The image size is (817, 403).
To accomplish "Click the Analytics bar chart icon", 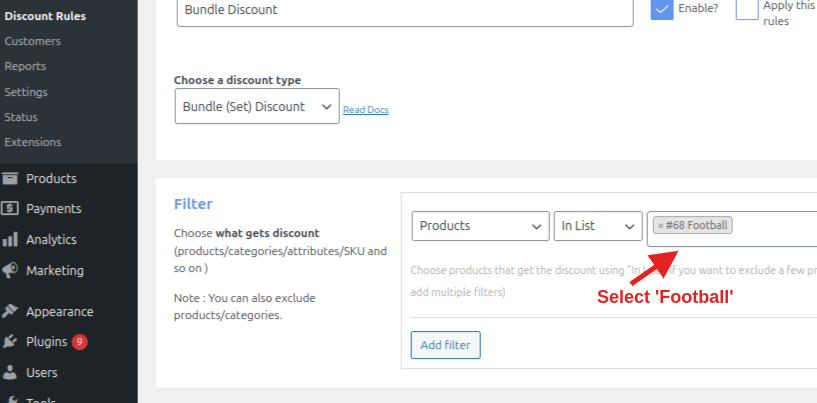I will click(x=10, y=240).
